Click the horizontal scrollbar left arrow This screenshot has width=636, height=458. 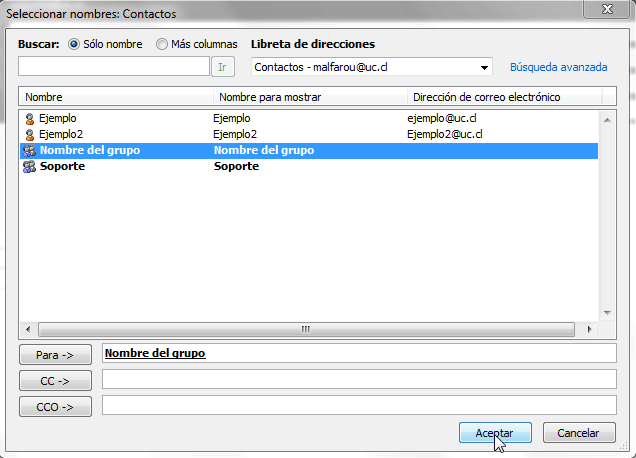point(28,329)
